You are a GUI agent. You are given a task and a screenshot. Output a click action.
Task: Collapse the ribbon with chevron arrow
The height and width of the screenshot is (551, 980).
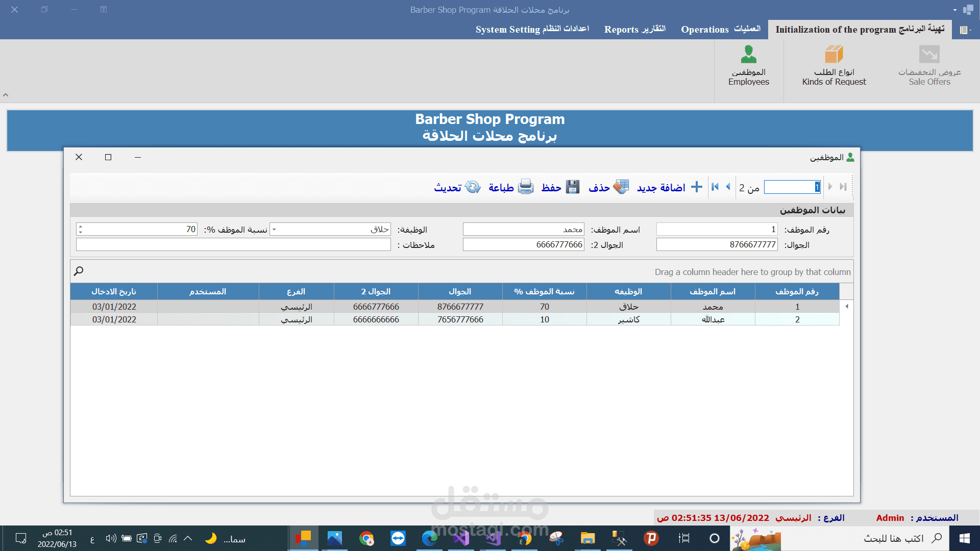pos(6,95)
